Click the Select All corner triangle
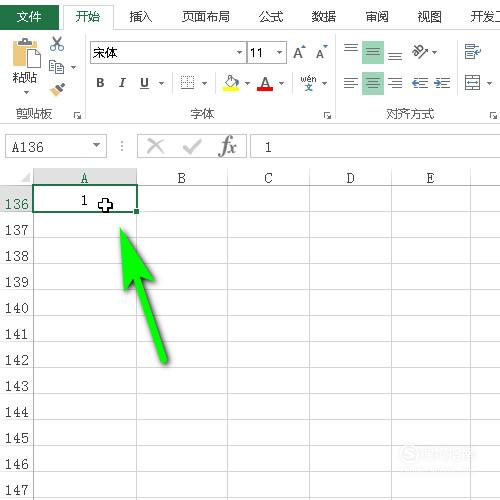 (25, 177)
